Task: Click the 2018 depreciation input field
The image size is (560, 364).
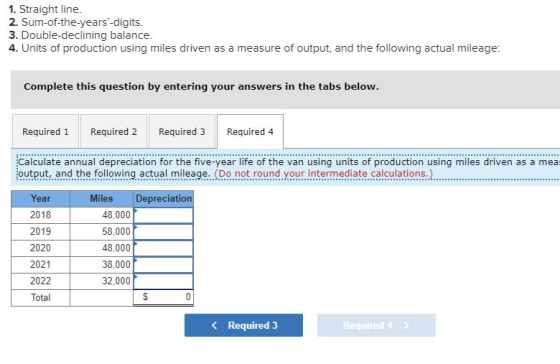Action: [x=164, y=215]
